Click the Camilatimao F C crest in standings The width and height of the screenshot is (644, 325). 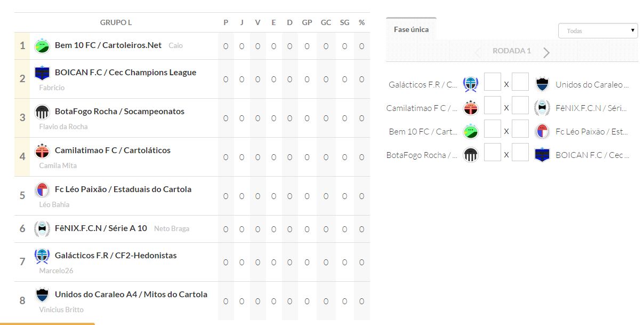(x=42, y=150)
